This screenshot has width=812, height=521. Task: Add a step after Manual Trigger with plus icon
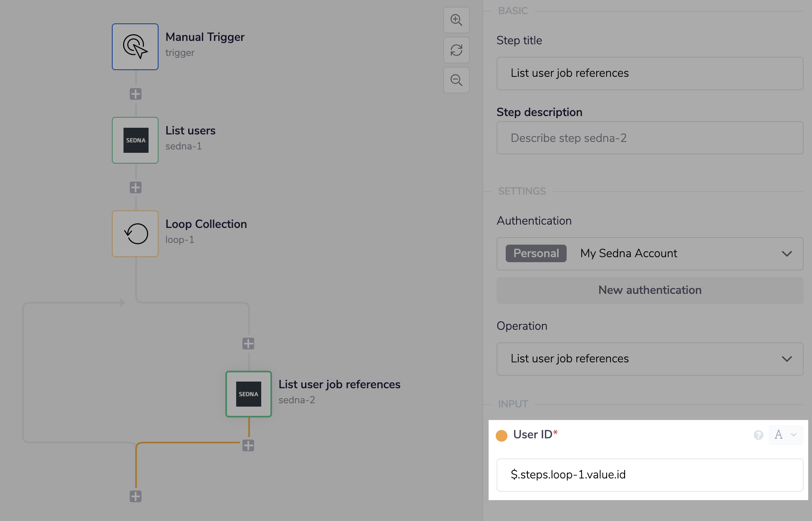coord(135,94)
